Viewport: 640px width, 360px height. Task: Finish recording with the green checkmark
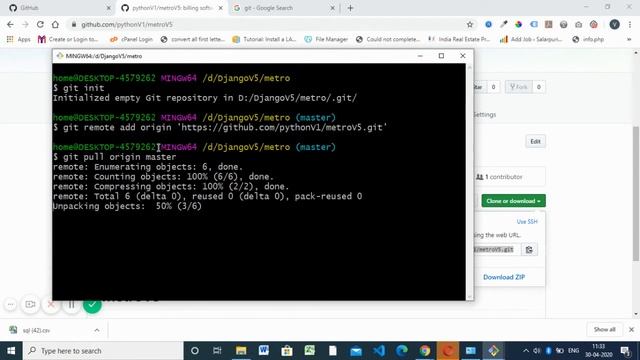pyautogui.click(x=92, y=304)
